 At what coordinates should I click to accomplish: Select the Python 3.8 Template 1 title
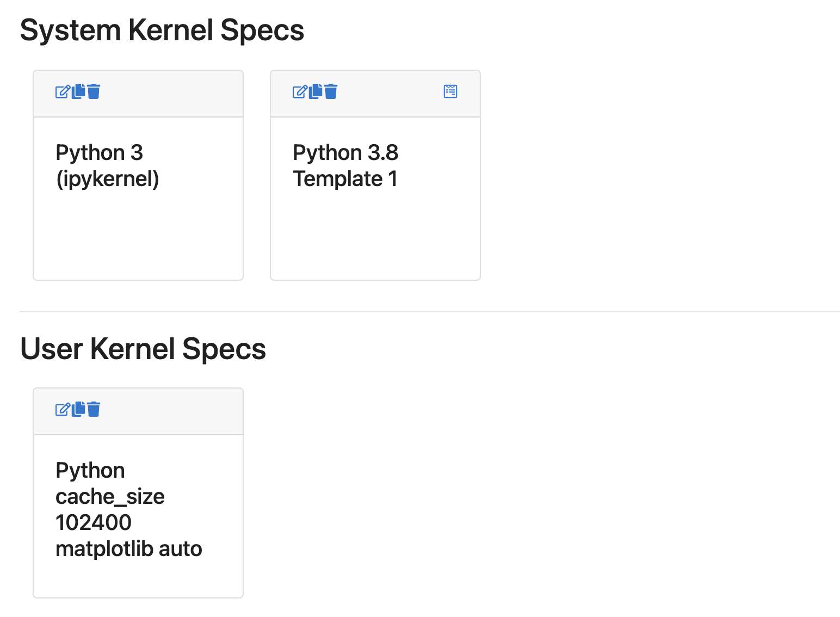(345, 165)
